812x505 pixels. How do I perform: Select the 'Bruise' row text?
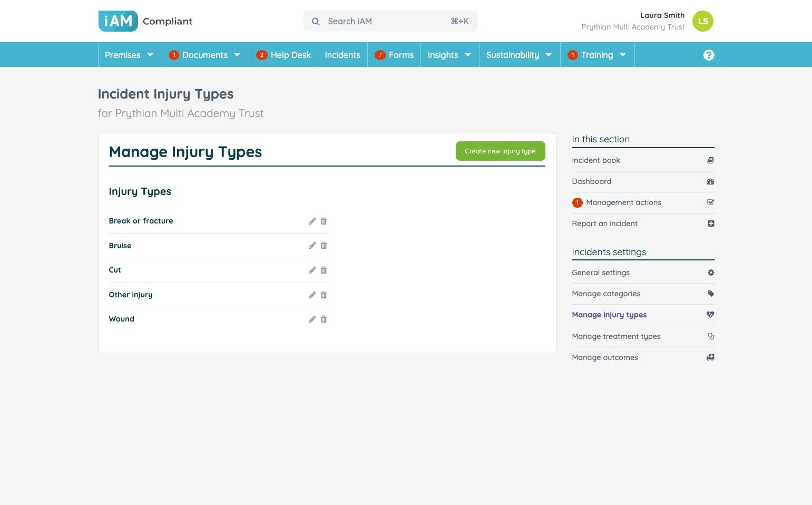(x=120, y=246)
